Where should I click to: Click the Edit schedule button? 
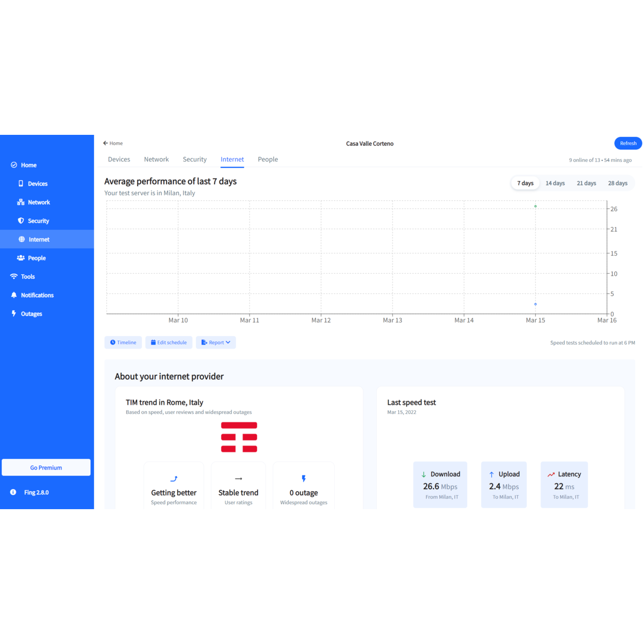(x=169, y=343)
